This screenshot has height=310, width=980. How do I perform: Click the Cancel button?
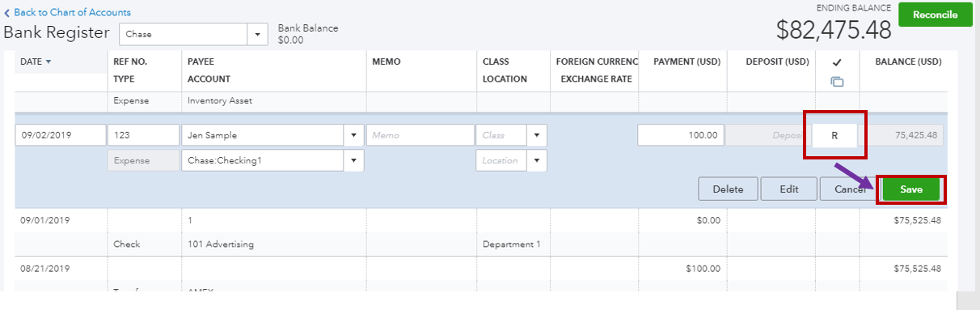point(847,189)
